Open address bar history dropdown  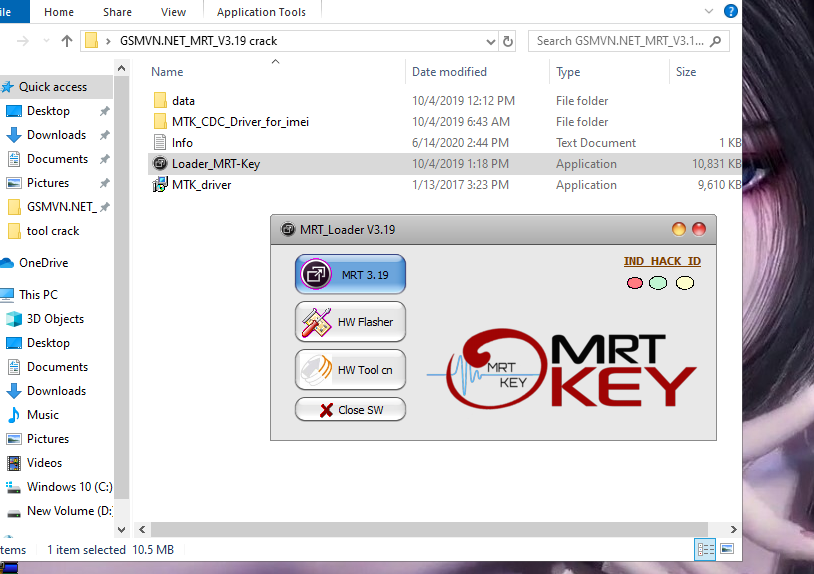click(490, 42)
